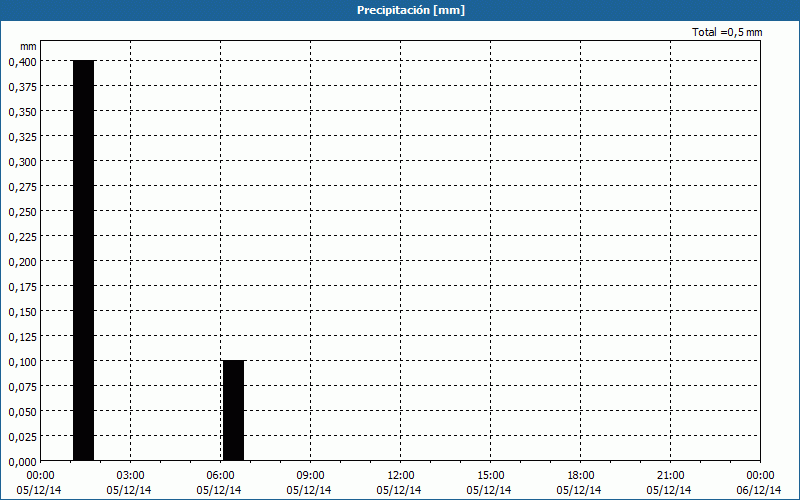Click the 0,300 y-axis value
800x500 pixels.
click(22, 162)
